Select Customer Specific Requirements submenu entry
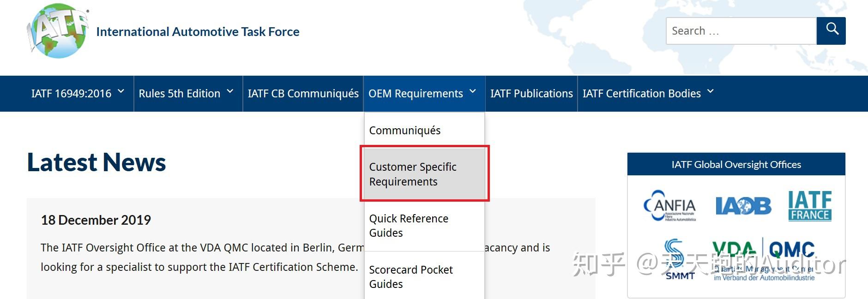This screenshot has width=868, height=299. (413, 174)
